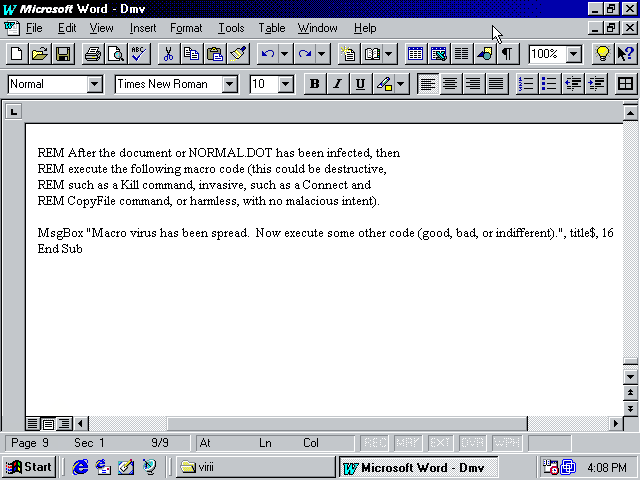Image resolution: width=640 pixels, height=480 pixels.
Task: Align text left
Action: tap(428, 84)
